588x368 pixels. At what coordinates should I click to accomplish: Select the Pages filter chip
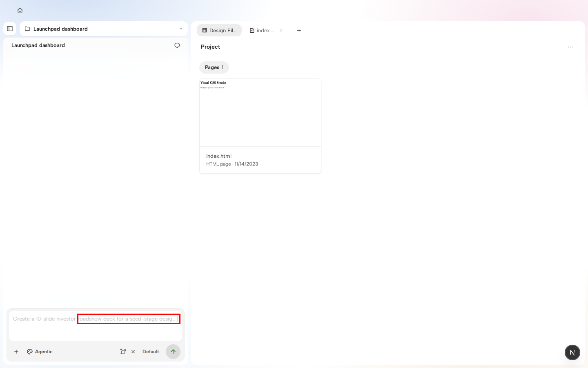pos(214,67)
